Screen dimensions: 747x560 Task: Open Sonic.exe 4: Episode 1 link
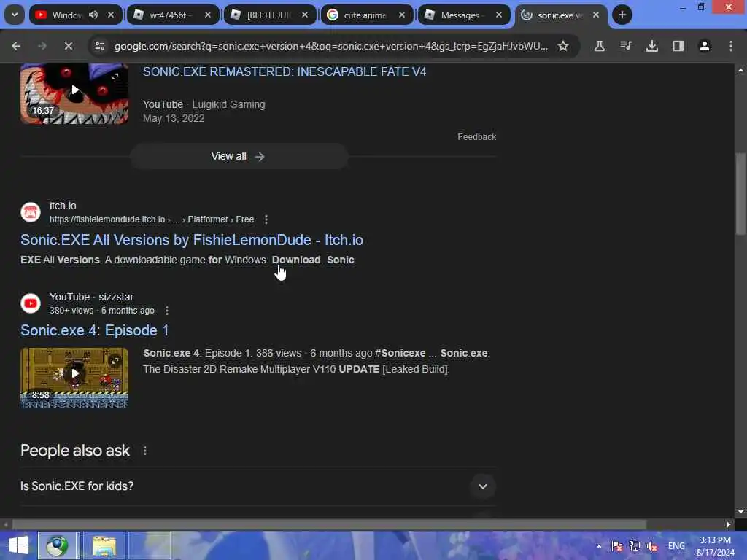[94, 330]
